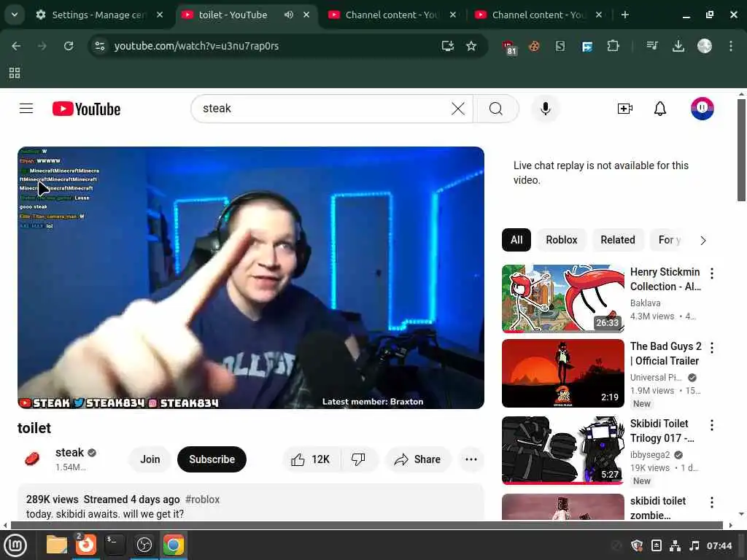Screen dimensions: 747x560
Task: Open the Linux Mint start menu
Action: [15, 545]
